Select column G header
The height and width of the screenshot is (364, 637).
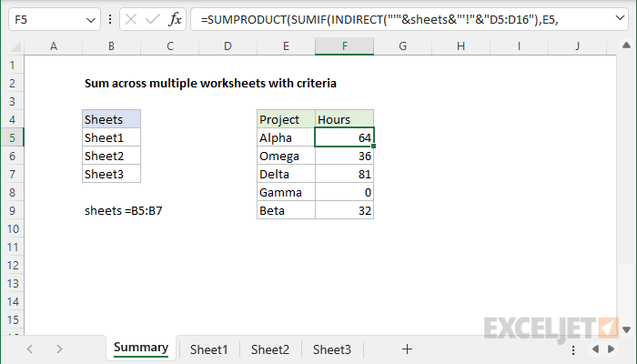tap(402, 46)
